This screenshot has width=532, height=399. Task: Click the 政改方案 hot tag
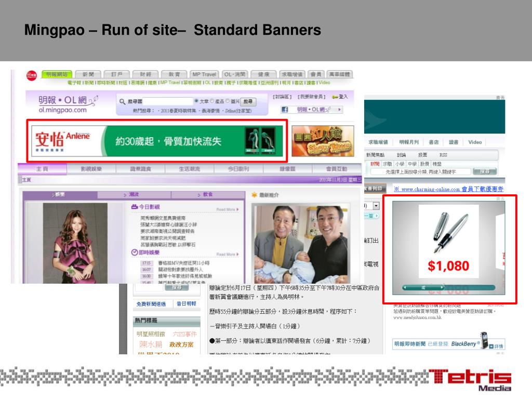(181, 345)
